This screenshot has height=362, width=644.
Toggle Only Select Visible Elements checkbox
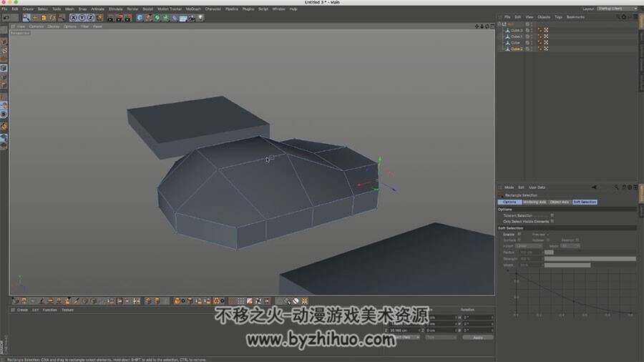(552, 221)
